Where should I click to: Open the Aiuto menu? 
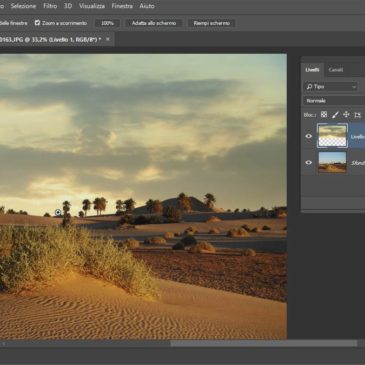click(x=147, y=6)
